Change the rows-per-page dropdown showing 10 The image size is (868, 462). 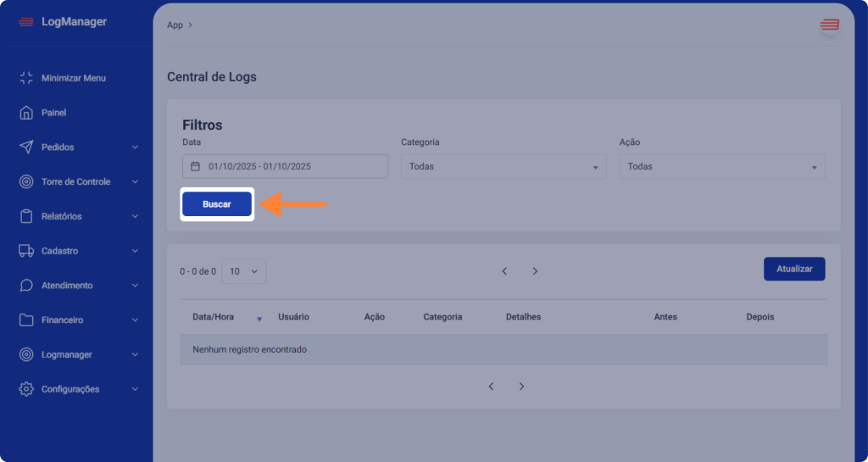point(244,271)
